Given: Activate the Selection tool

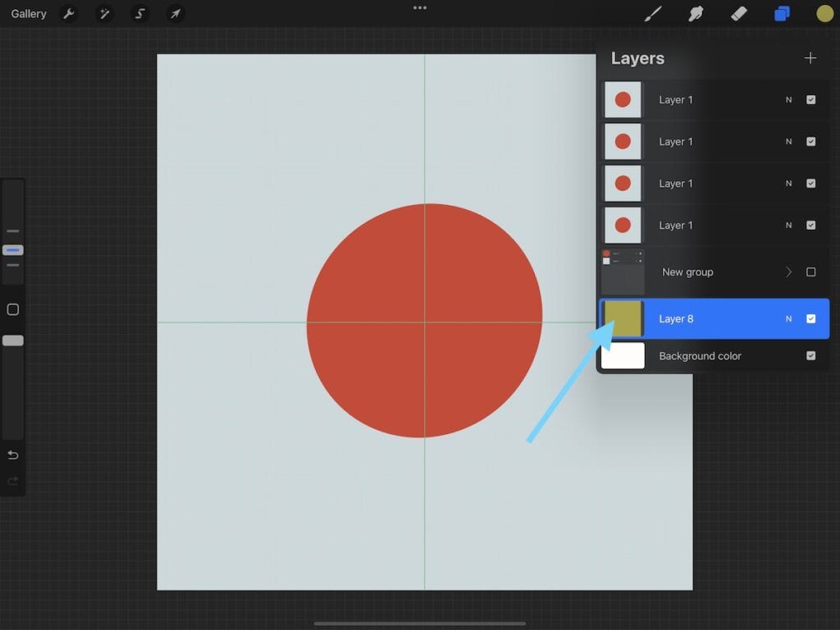Looking at the screenshot, I should pyautogui.click(x=140, y=14).
